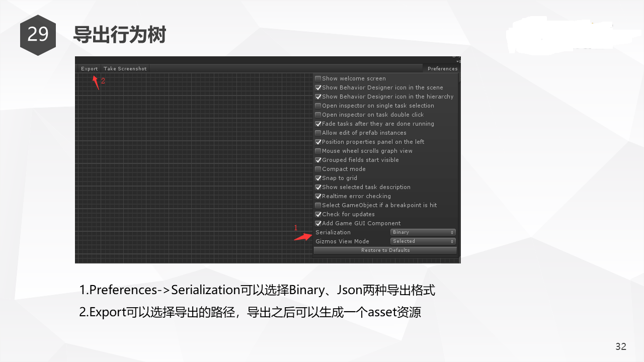Enable Select GameObject if a breakpoint is hit
This screenshot has width=644, height=362.
tap(317, 205)
